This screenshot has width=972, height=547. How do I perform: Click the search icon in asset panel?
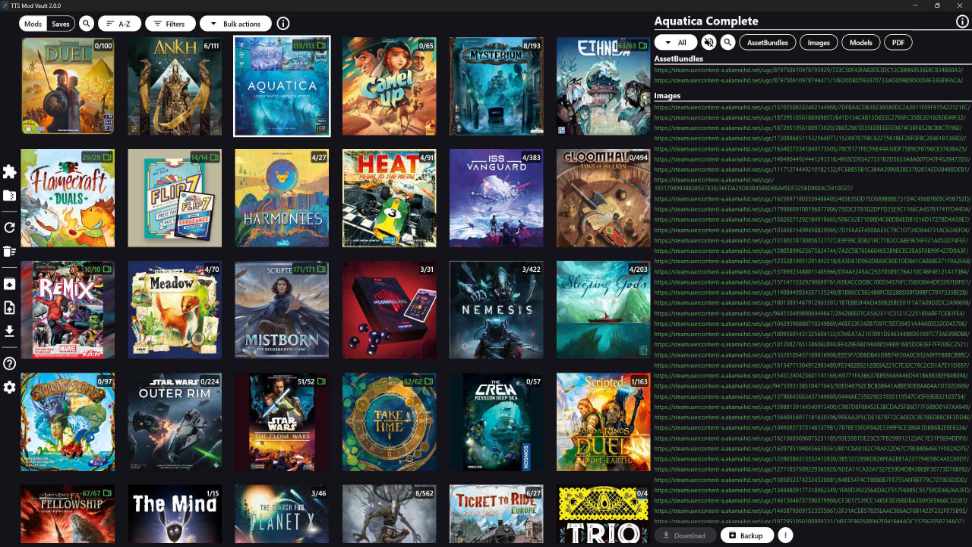(x=728, y=42)
